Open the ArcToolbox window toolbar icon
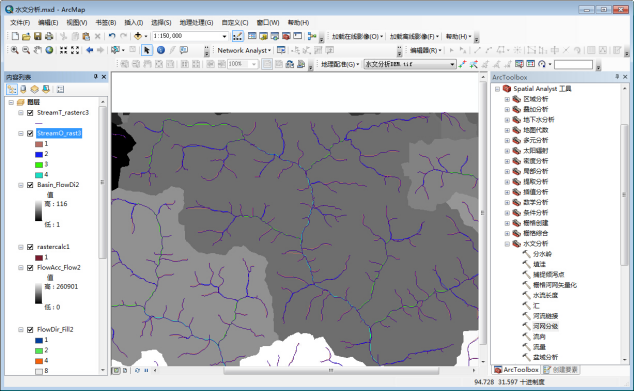Screen dimensions: 635x392 pyautogui.click(x=286, y=36)
